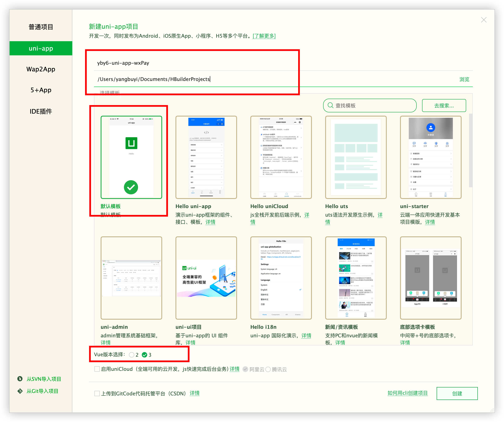504x422 pixels.
Task: Close the new project dialog
Action: click(484, 20)
